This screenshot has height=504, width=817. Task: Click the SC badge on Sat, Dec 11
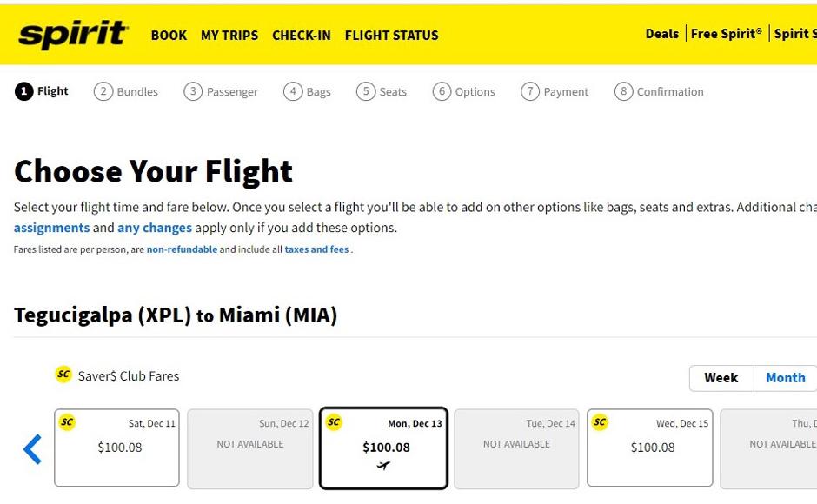(67, 422)
